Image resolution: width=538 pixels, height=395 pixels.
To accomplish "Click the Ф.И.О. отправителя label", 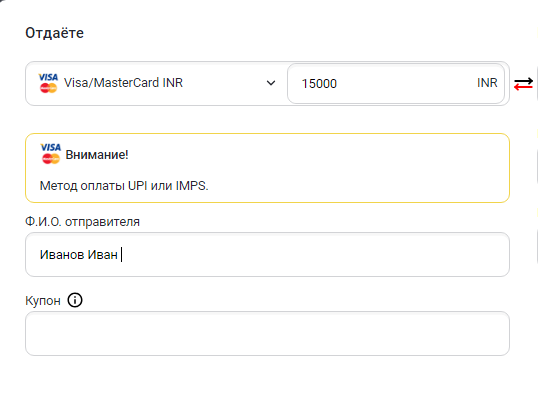I will (x=82, y=222).
